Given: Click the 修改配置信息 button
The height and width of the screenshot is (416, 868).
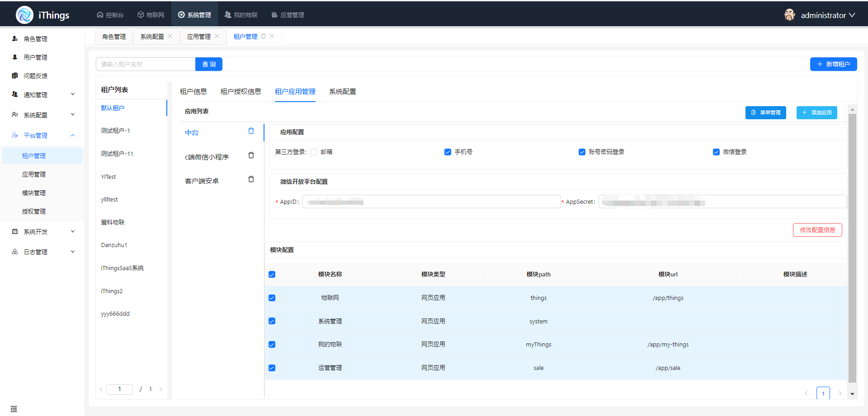Looking at the screenshot, I should click(817, 230).
